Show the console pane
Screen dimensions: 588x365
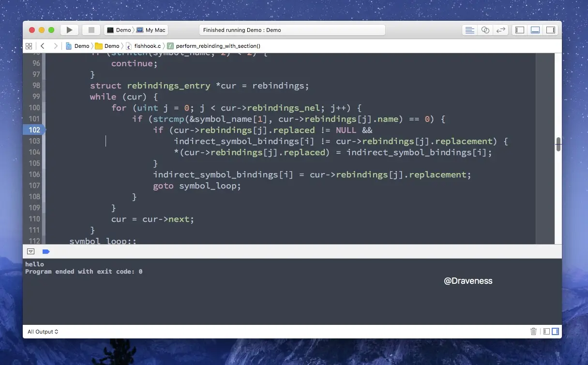point(555,332)
